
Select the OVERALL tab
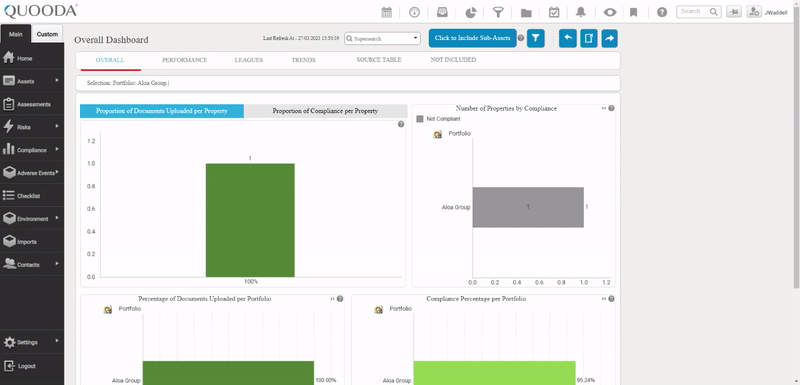click(110, 60)
